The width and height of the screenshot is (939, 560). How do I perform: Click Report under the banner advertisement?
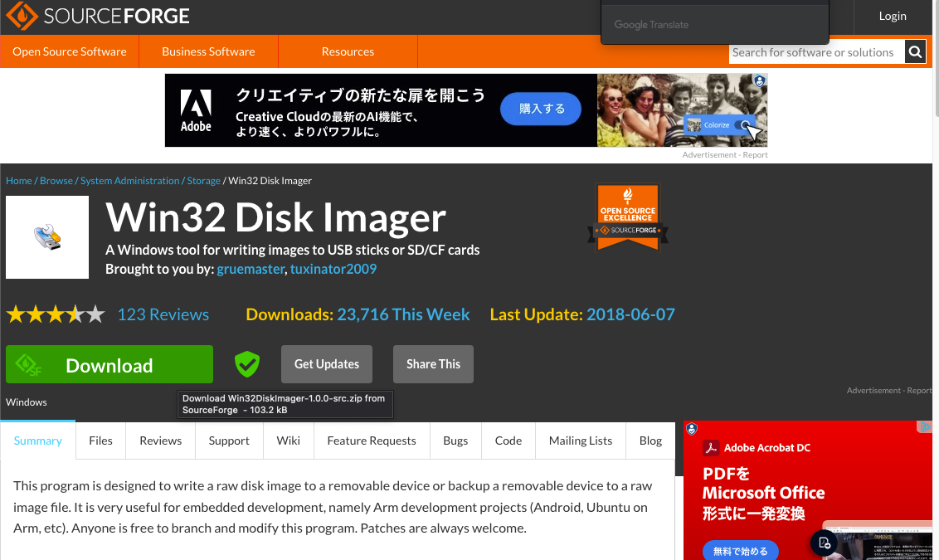[755, 154]
